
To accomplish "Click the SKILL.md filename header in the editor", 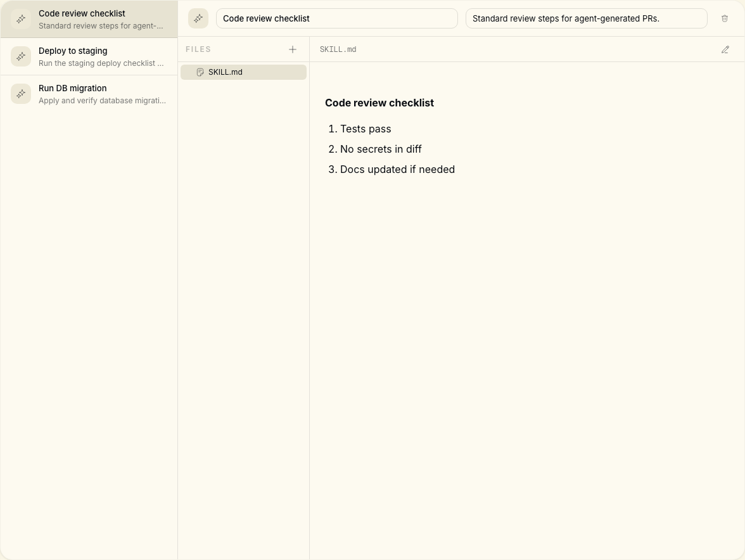I will (338, 49).
